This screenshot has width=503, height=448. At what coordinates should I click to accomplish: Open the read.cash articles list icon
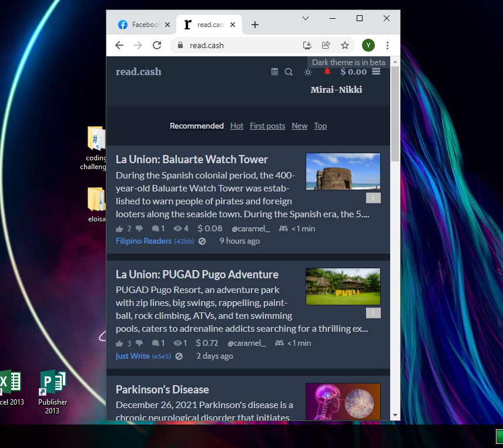pyautogui.click(x=274, y=72)
